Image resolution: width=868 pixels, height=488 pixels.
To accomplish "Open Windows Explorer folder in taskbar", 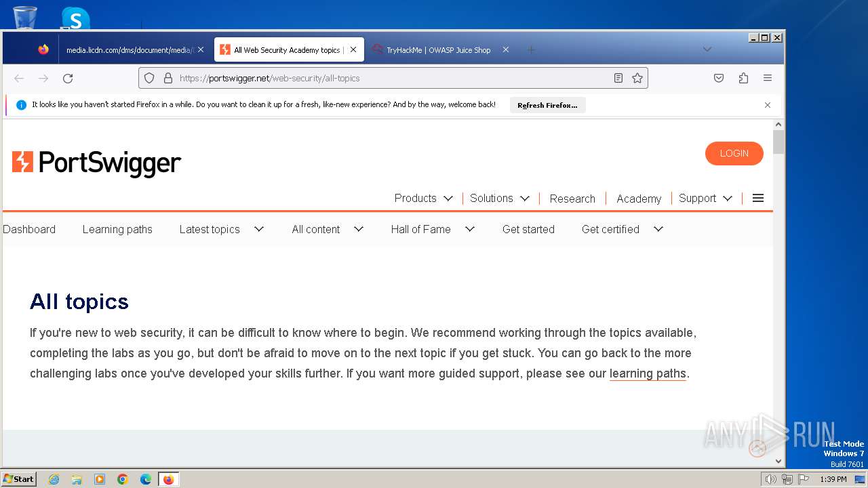I will 77,479.
